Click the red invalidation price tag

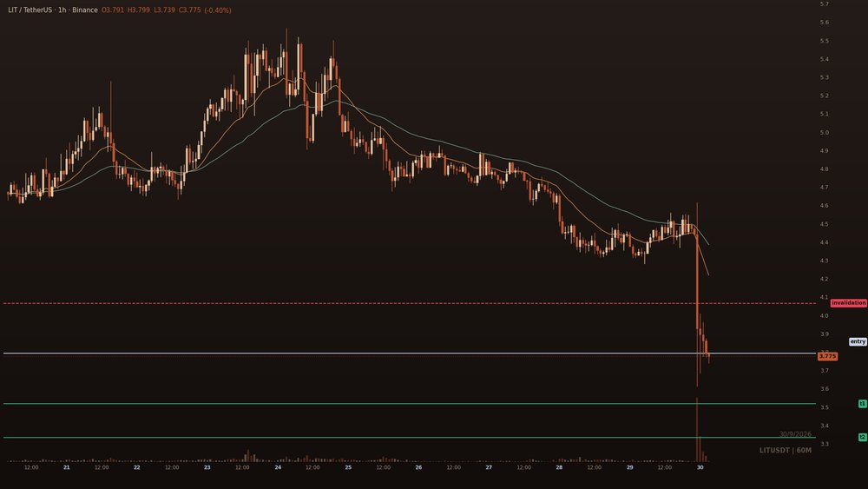pyautogui.click(x=849, y=303)
